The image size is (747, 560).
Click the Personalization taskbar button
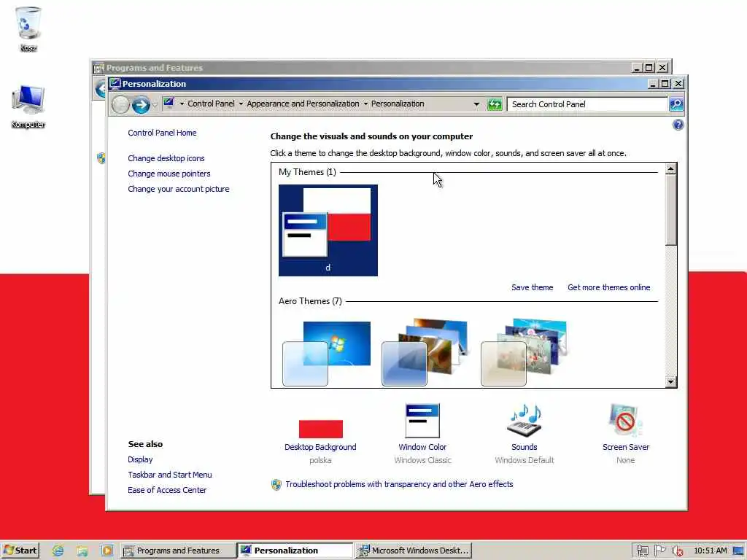[x=296, y=551]
